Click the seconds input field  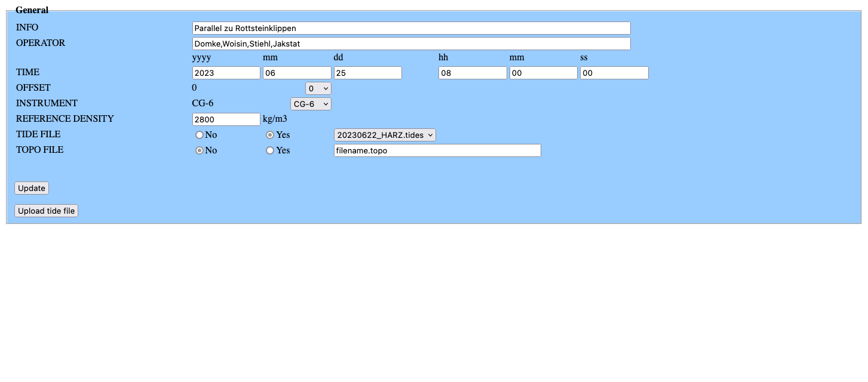pos(614,73)
